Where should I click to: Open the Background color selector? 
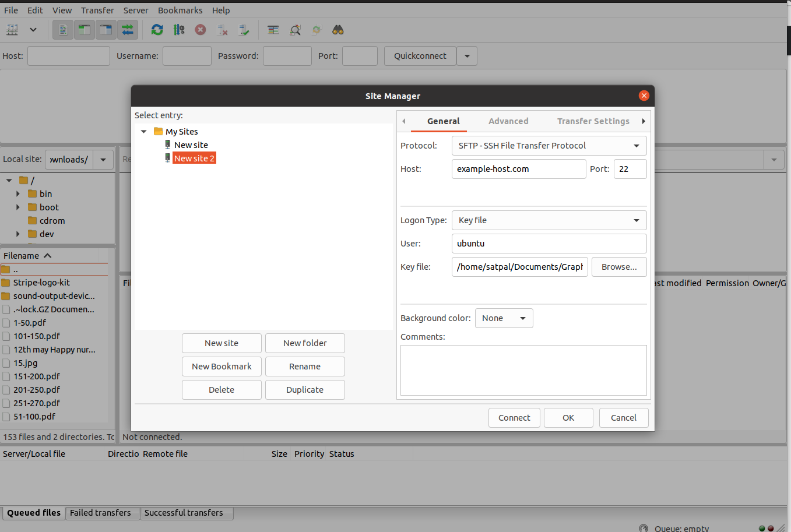tap(503, 318)
